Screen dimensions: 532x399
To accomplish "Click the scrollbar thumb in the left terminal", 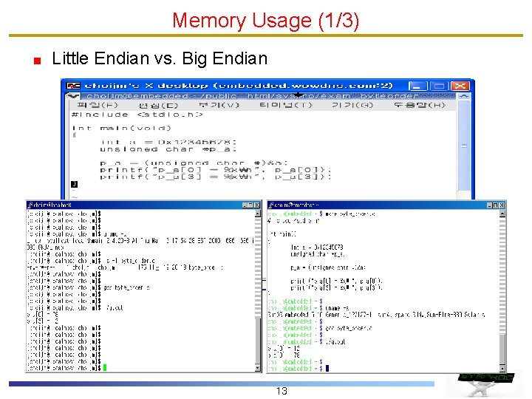I will tap(258, 341).
